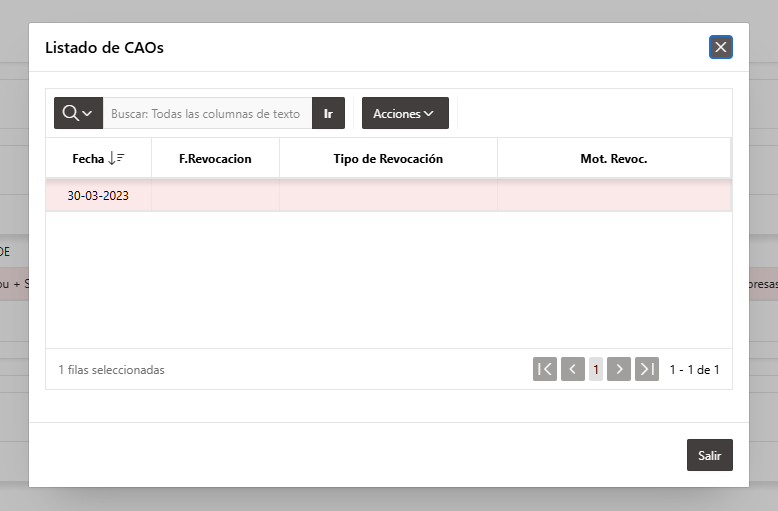
Task: Click empty F.Revocacion cell in selected row
Action: (x=215, y=195)
